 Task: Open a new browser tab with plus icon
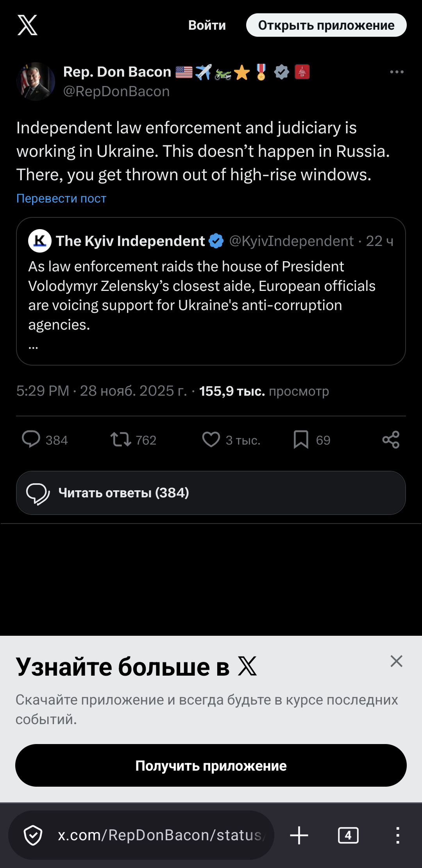(299, 835)
